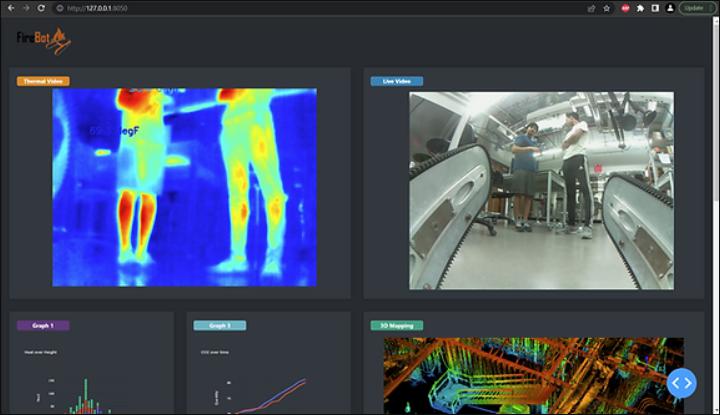
Task: Click the browser forward arrow
Action: point(25,8)
